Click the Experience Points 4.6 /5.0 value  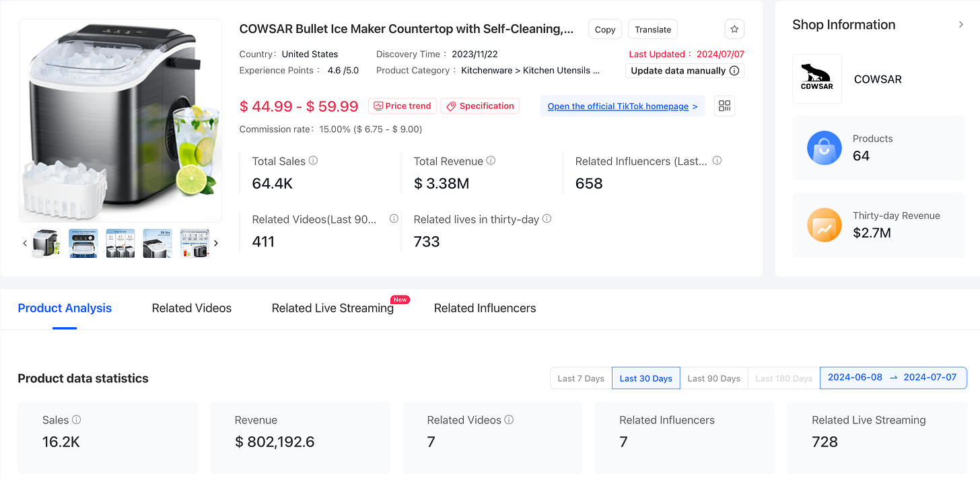[343, 70]
